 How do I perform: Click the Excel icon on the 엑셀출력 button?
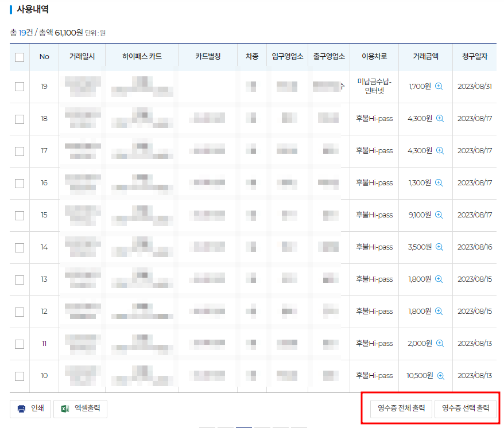pos(65,409)
